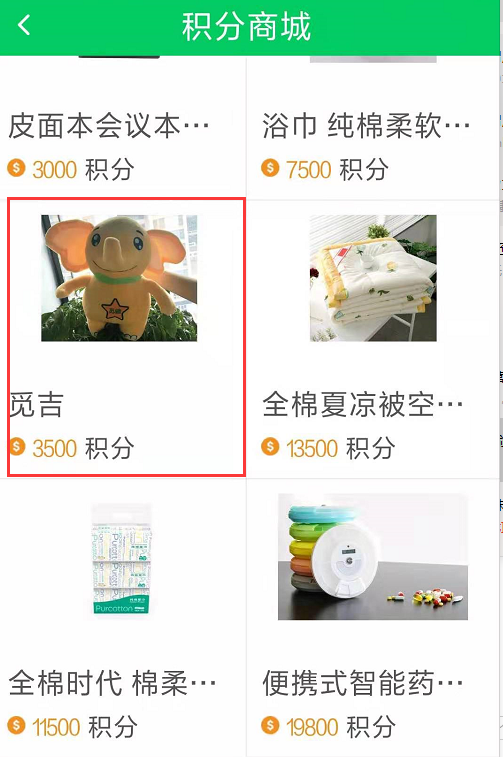Open the smart pill box image

click(x=373, y=557)
